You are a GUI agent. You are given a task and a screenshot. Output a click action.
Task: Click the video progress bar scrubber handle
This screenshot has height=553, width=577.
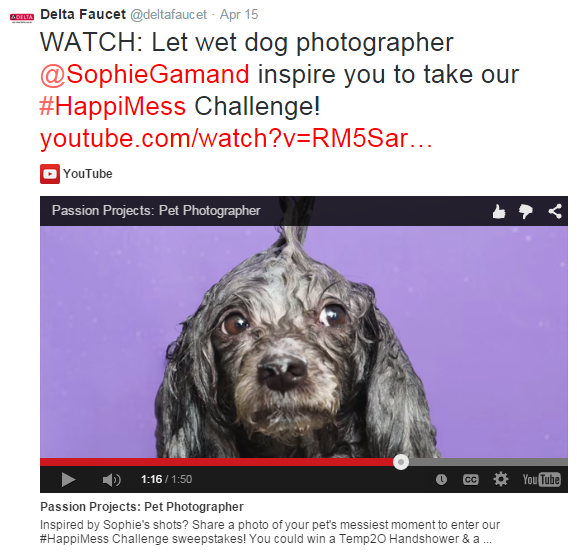(401, 462)
